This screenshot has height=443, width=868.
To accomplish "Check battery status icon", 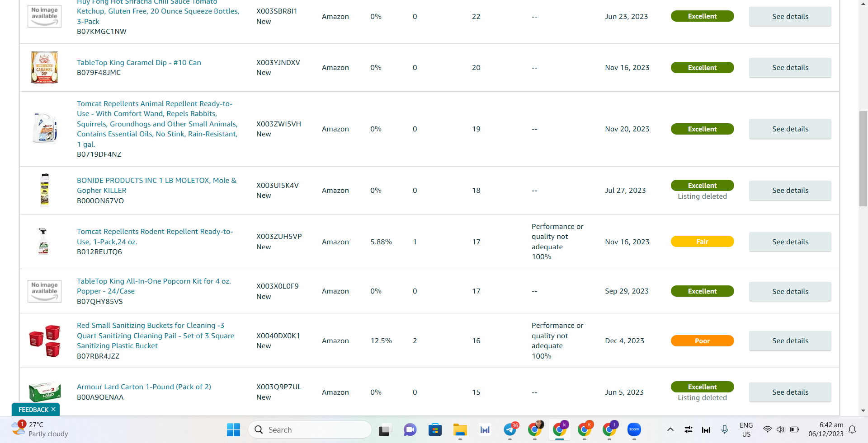I will pyautogui.click(x=794, y=429).
